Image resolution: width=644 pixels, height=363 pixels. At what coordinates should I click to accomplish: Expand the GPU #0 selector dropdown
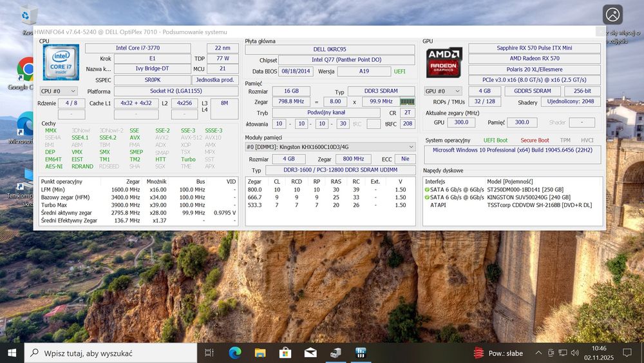click(x=443, y=91)
